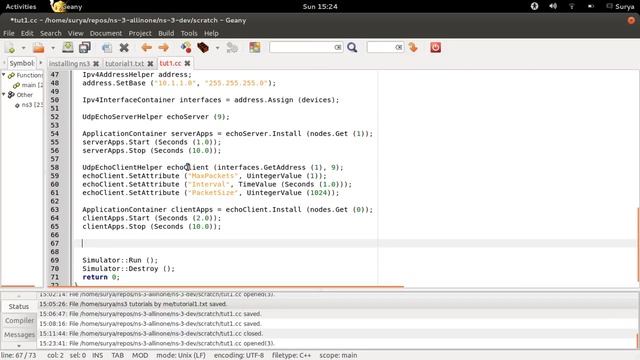
Task: Open the accessibility menu icon
Action: pyautogui.click(x=534, y=6)
